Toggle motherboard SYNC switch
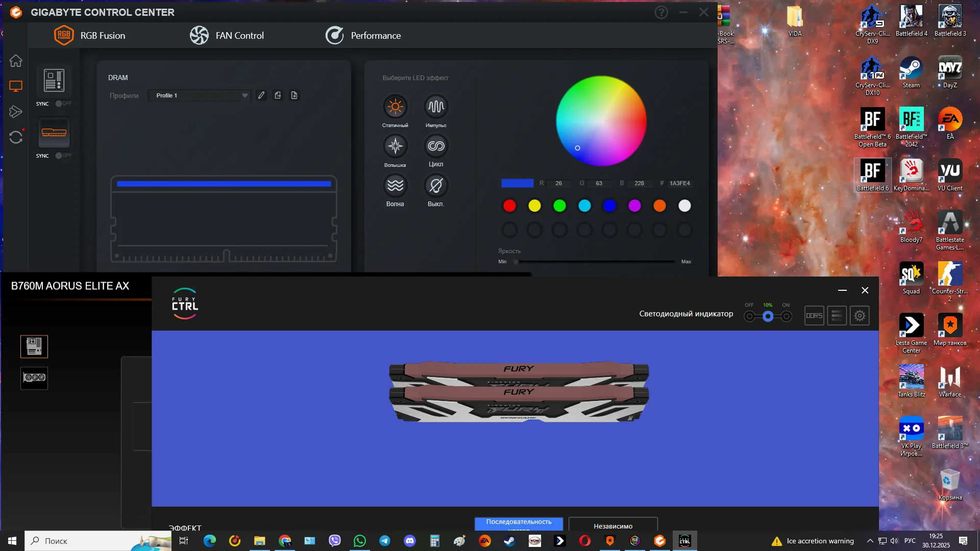Viewport: 980px width, 551px height. 63,104
